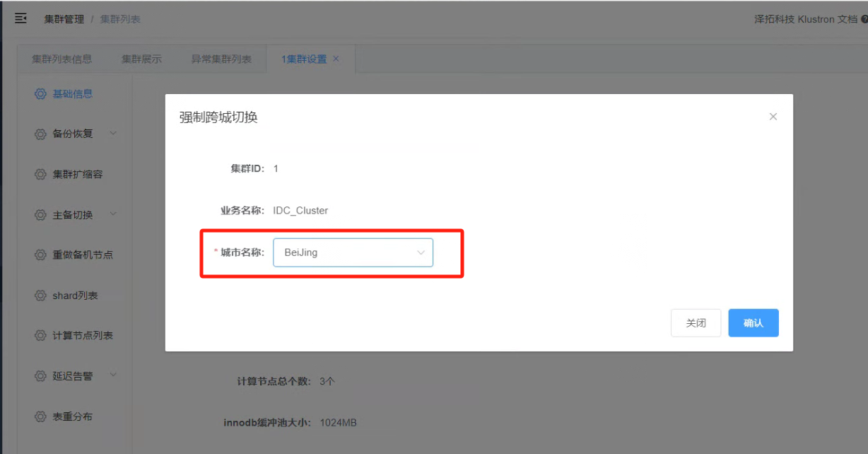Open 集群扩缩容 in the sidebar
Screen dimensions: 868x454
(x=78, y=175)
